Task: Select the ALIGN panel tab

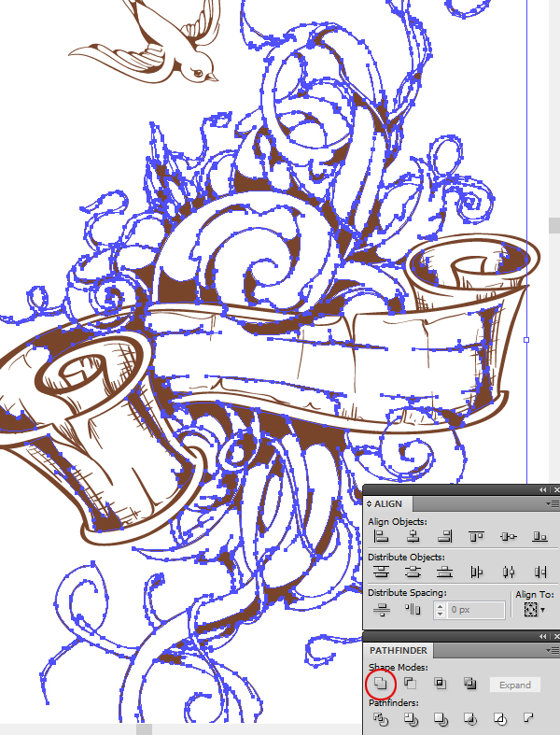Action: pos(387,503)
